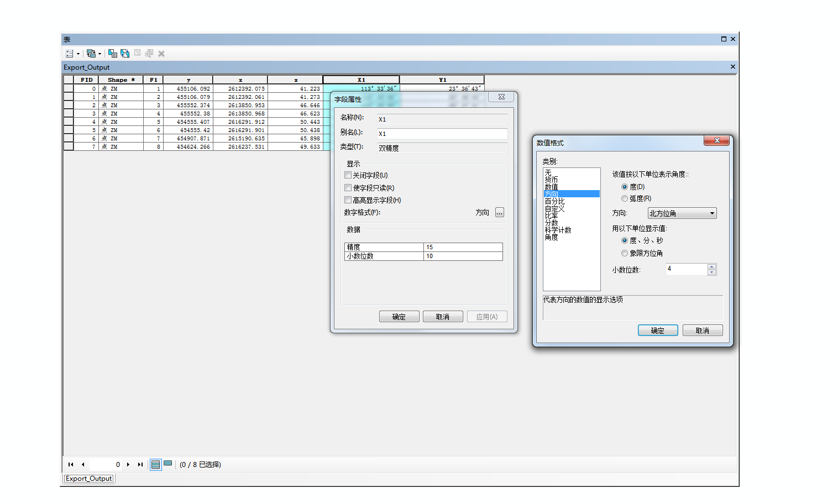Click the cell value 455106.092
Image resolution: width=838 pixels, height=504 pixels.
[x=188, y=88]
